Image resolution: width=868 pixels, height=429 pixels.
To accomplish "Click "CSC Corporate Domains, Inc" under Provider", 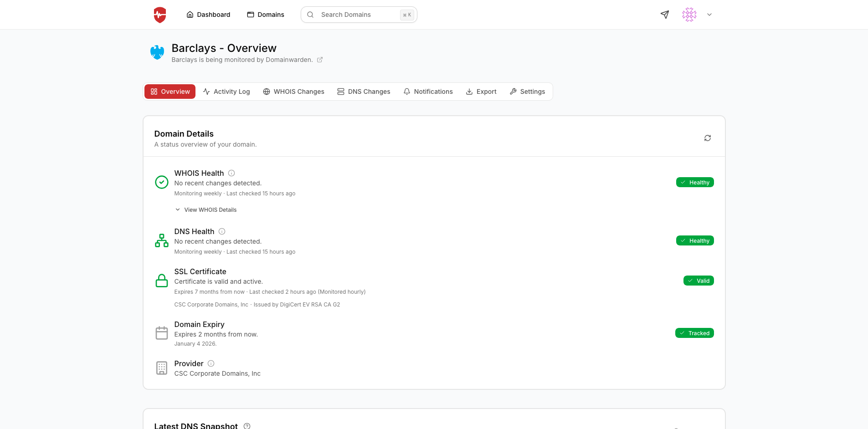I will click(x=217, y=373).
